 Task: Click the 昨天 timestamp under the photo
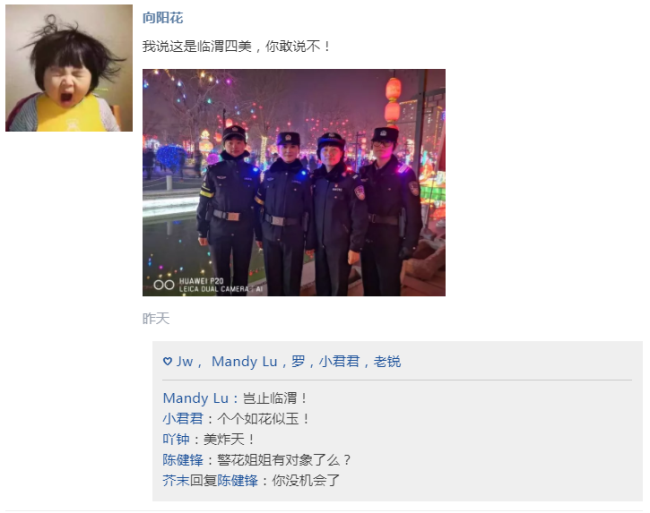[156, 319]
